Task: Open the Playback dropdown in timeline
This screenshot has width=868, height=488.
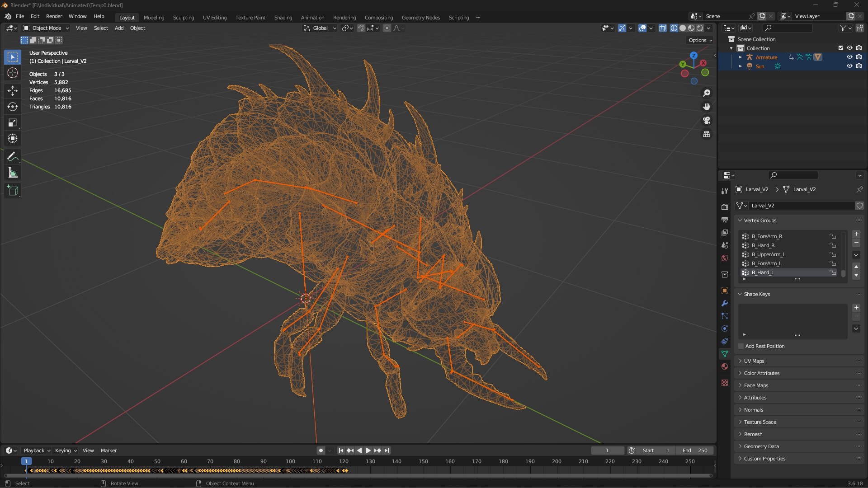Action: (37, 450)
